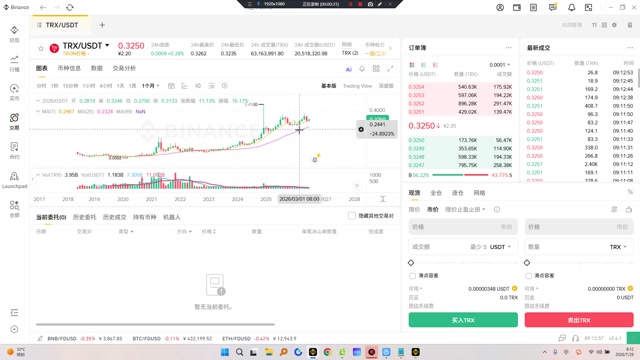The width and height of the screenshot is (640, 360).
Task: Open order type info circle icon
Action: click(x=497, y=209)
